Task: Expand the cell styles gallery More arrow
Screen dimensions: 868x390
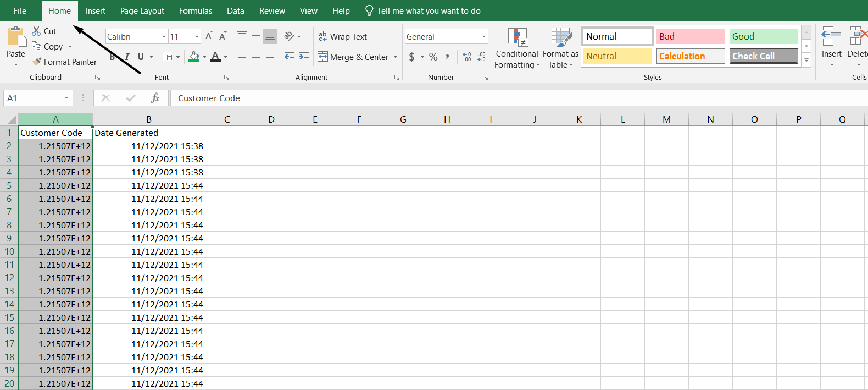Action: click(x=806, y=61)
